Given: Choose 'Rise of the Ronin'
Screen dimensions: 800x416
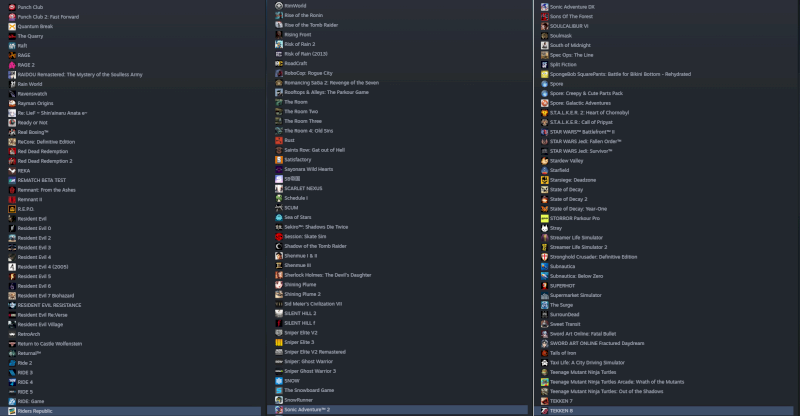Looking at the screenshot, I should [x=303, y=15].
